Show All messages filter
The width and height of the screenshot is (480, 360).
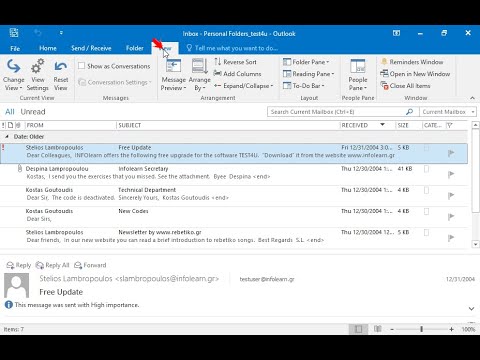pyautogui.click(x=10, y=112)
